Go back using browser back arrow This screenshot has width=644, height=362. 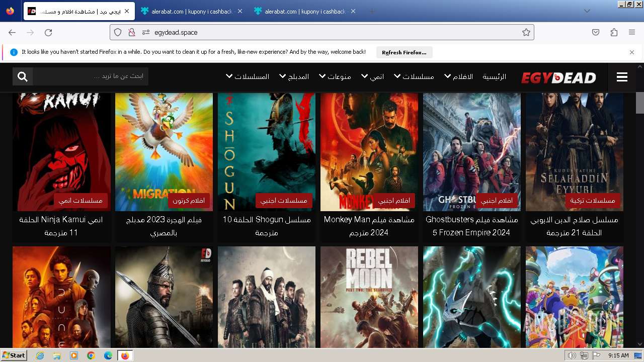(12, 32)
